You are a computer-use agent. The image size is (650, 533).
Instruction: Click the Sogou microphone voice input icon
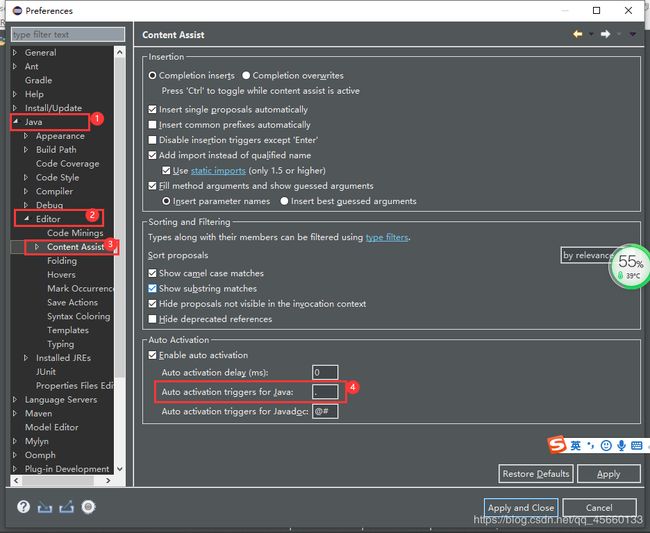tap(621, 446)
